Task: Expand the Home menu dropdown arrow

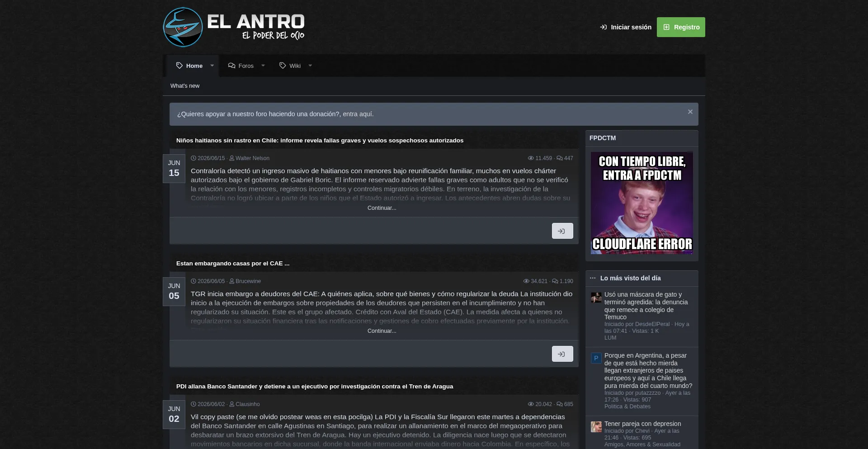Action: click(212, 66)
